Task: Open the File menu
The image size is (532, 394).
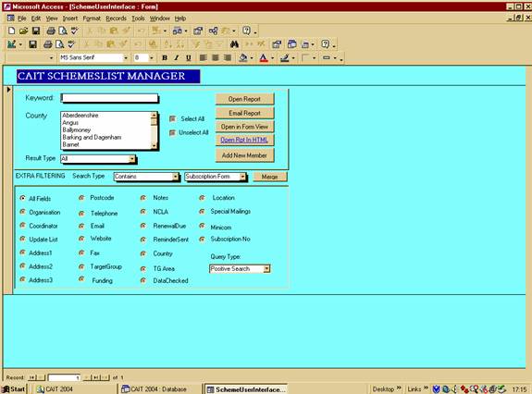Action: (x=22, y=18)
